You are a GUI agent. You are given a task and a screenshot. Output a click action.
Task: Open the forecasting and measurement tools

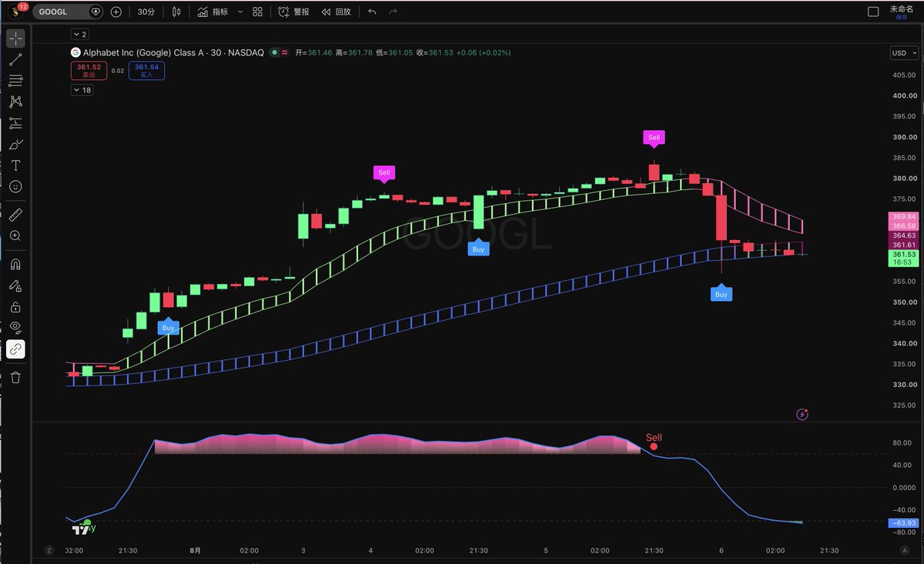(15, 123)
